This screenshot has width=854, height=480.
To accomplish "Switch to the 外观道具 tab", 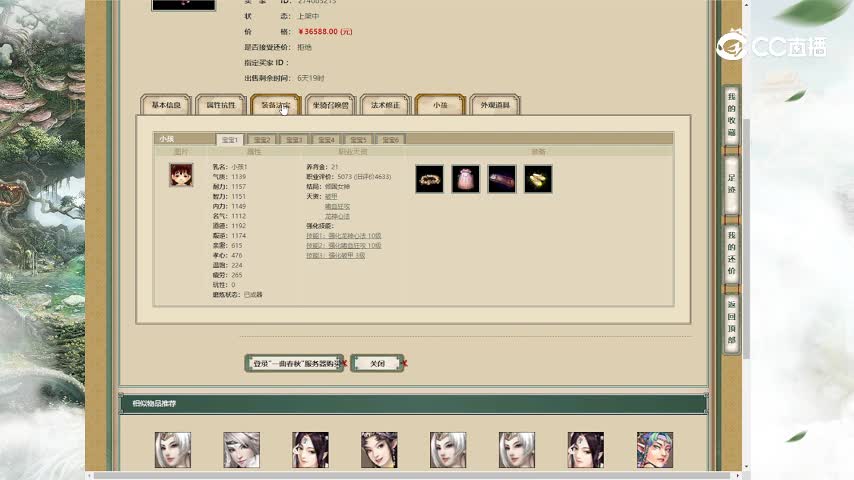I will coord(495,105).
